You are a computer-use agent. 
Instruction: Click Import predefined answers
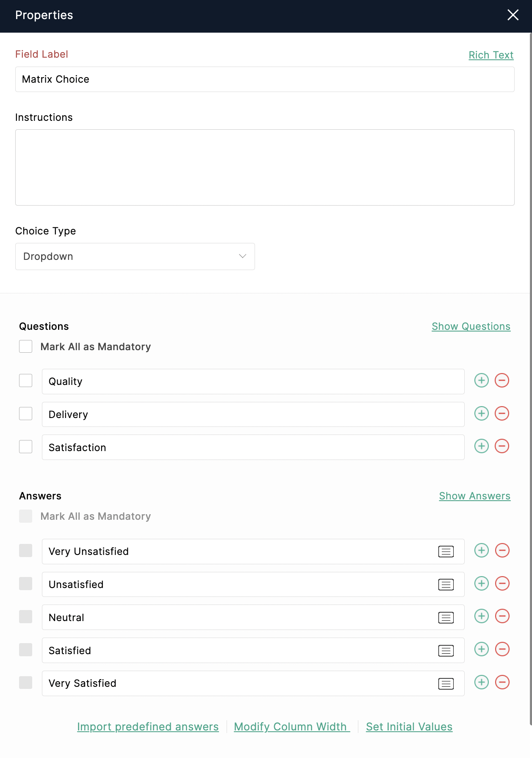(147, 727)
